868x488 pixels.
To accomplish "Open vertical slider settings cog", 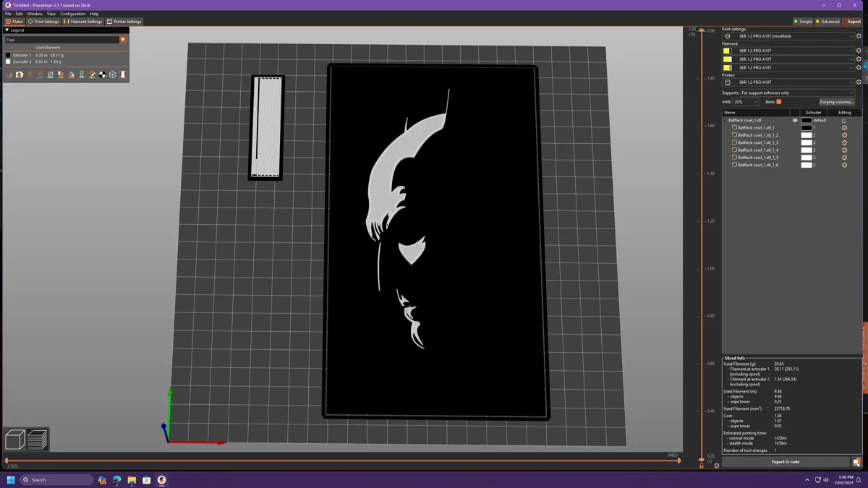I will (717, 466).
